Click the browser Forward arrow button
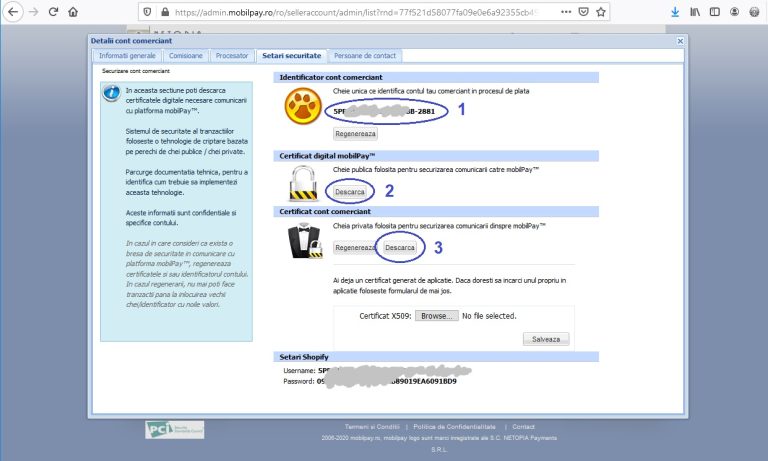 pyautogui.click(x=33, y=12)
